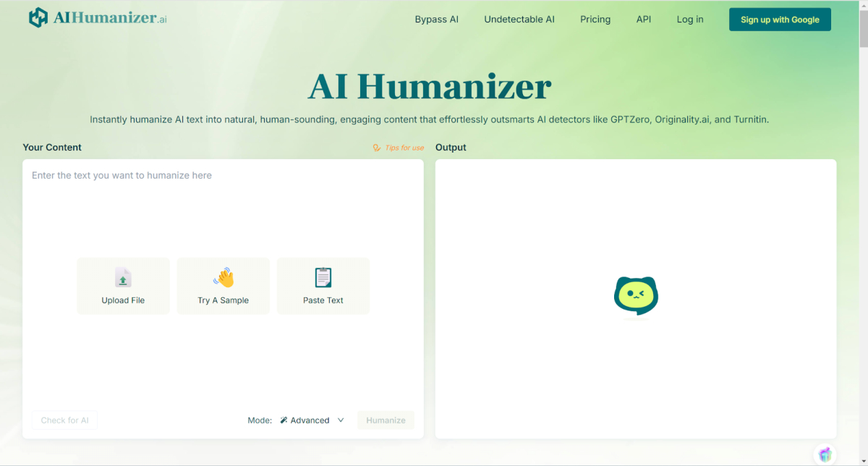Click the Humanize button
Screen dimensions: 868x466
[386, 420]
